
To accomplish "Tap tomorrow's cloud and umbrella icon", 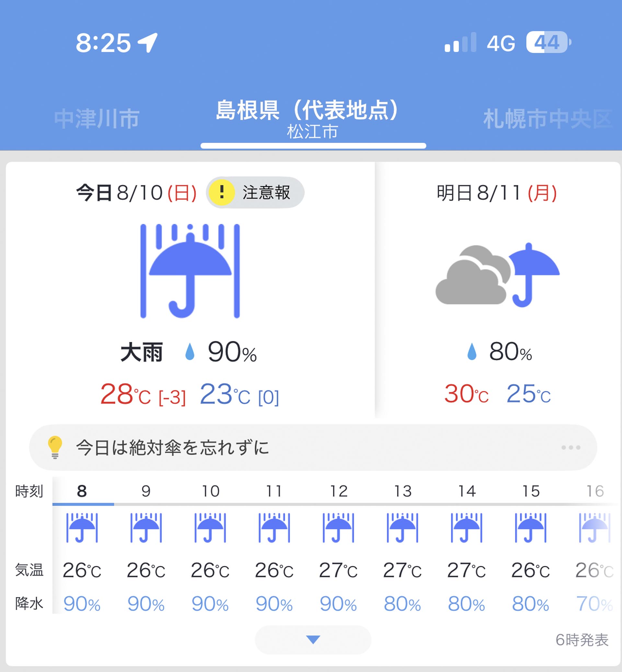I will (x=498, y=275).
